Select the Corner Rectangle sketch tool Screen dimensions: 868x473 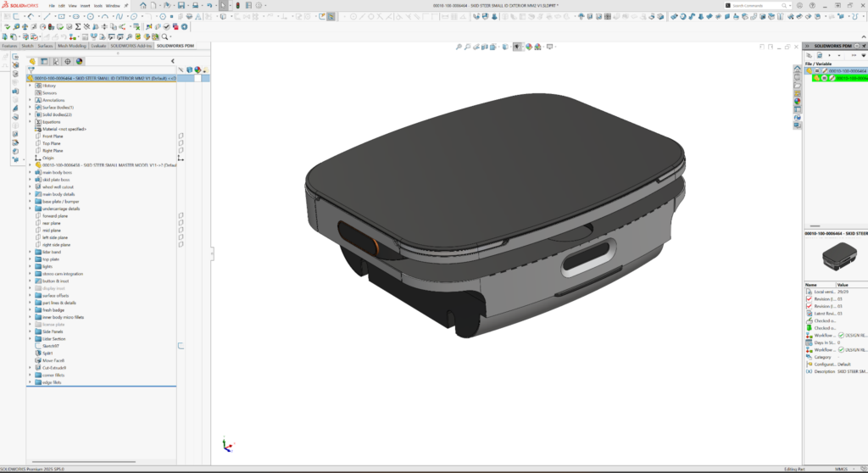[x=61, y=17]
